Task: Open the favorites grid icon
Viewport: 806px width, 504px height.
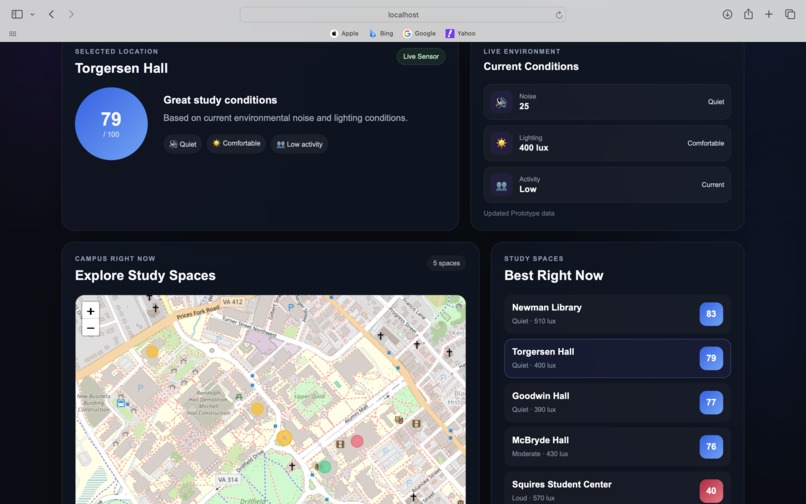Action: [x=13, y=33]
